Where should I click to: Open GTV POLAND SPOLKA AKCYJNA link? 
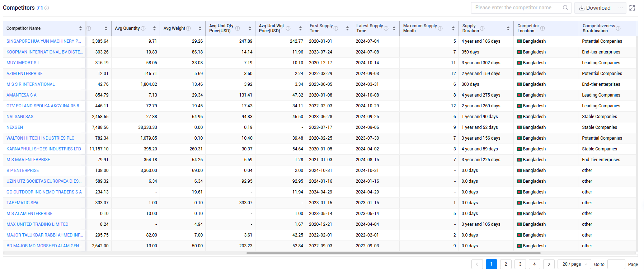(x=44, y=106)
